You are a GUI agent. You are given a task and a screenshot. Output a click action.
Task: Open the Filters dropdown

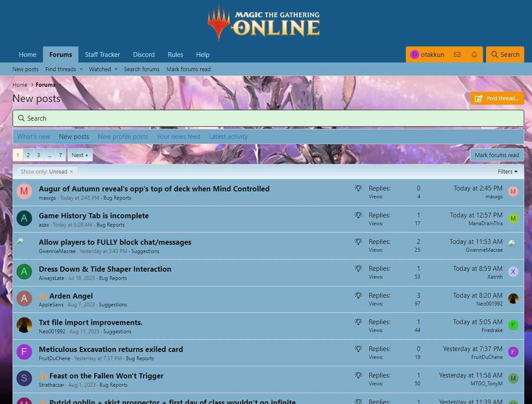pos(507,172)
